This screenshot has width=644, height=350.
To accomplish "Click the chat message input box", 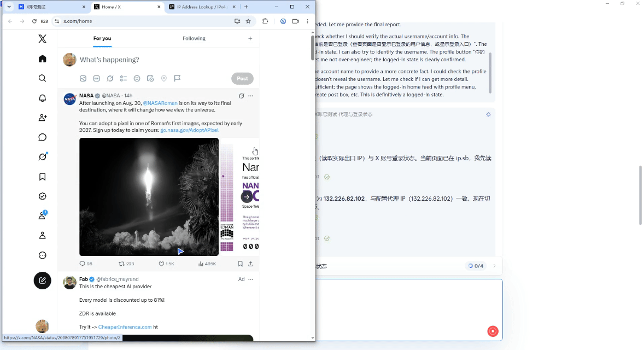I will point(409,310).
